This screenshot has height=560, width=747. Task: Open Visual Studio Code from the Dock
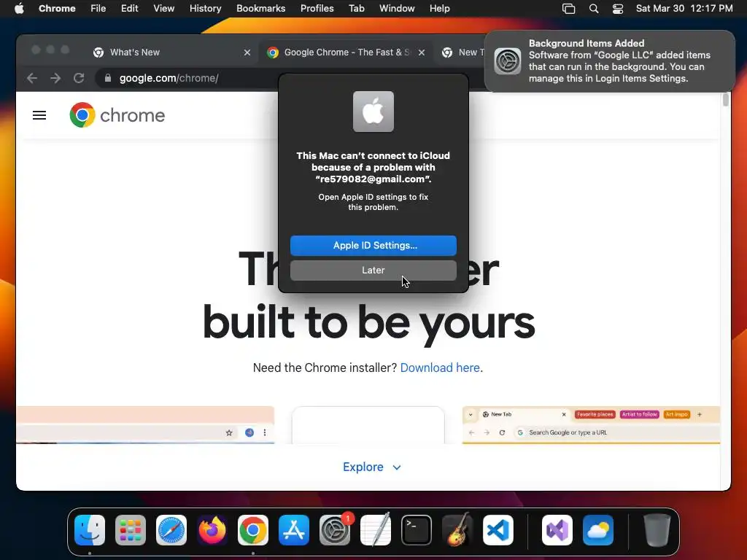click(x=498, y=530)
